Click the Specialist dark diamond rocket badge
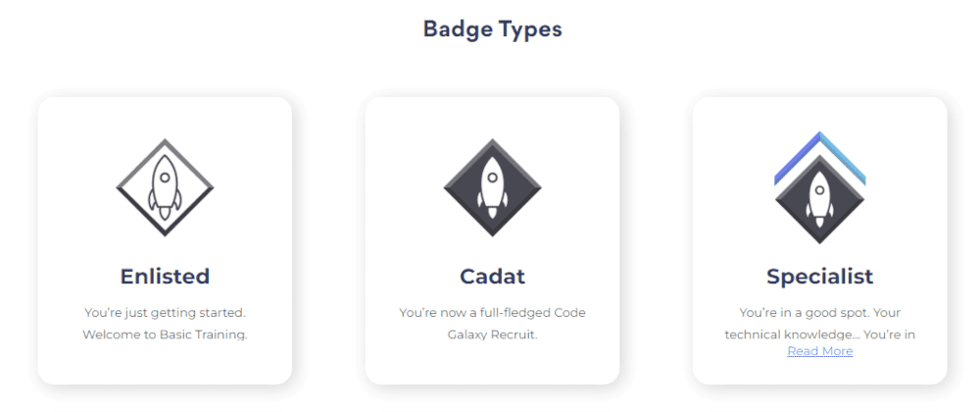 click(x=820, y=199)
